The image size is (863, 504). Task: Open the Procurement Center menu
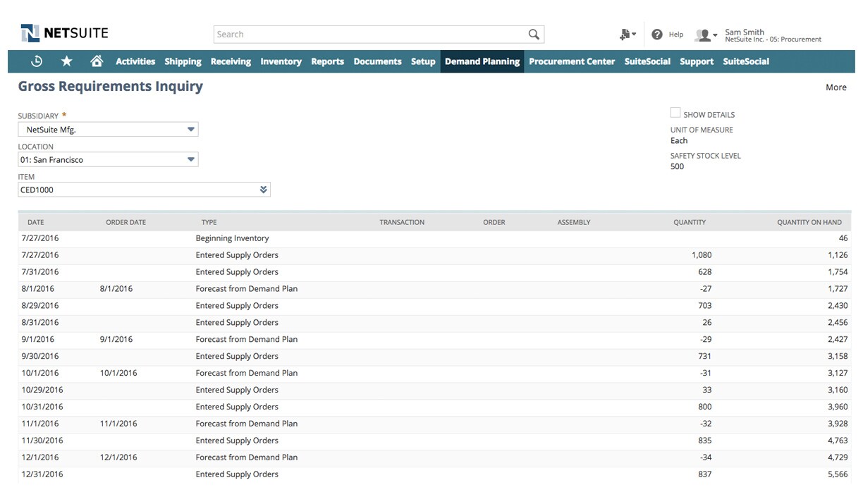coord(572,61)
